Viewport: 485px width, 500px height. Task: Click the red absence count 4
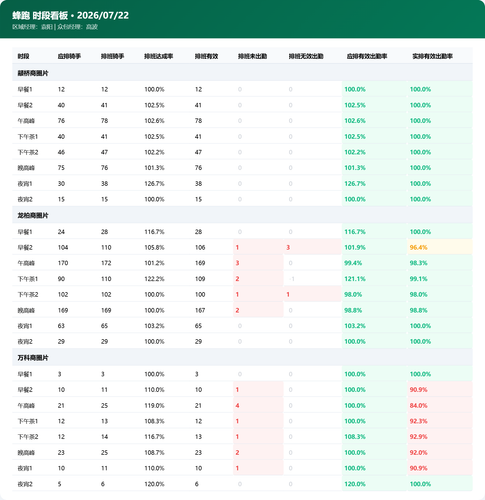[237, 405]
